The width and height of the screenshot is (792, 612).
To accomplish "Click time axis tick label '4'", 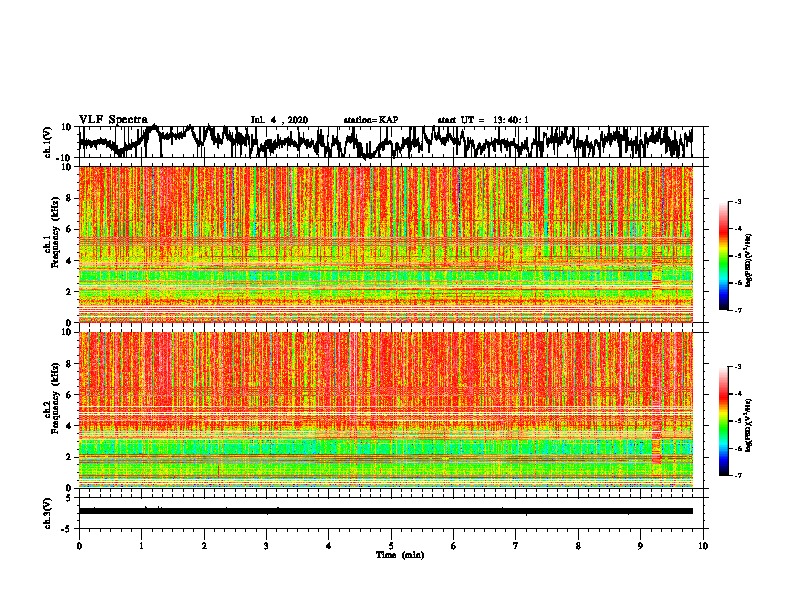I will tap(329, 546).
